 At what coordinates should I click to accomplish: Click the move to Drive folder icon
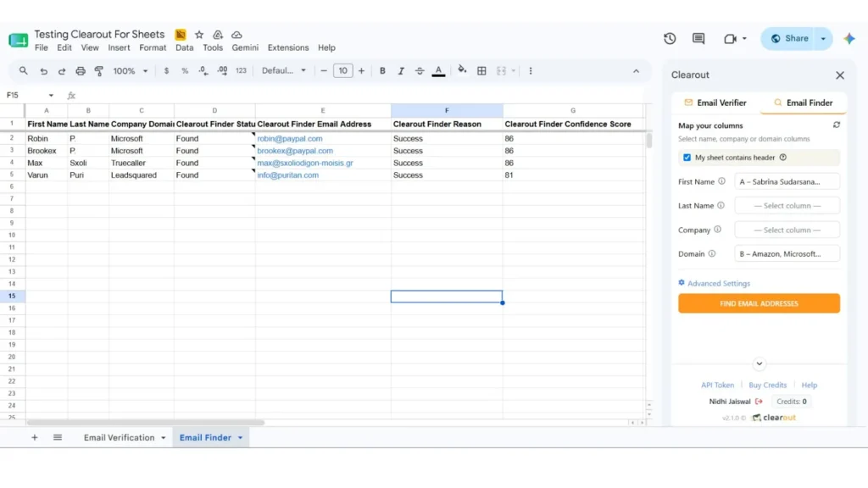(x=218, y=34)
